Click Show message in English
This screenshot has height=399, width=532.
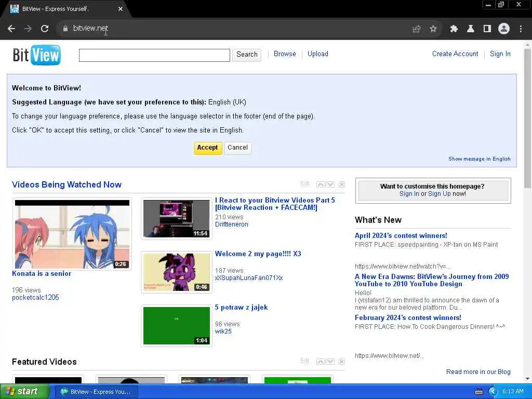pos(480,159)
